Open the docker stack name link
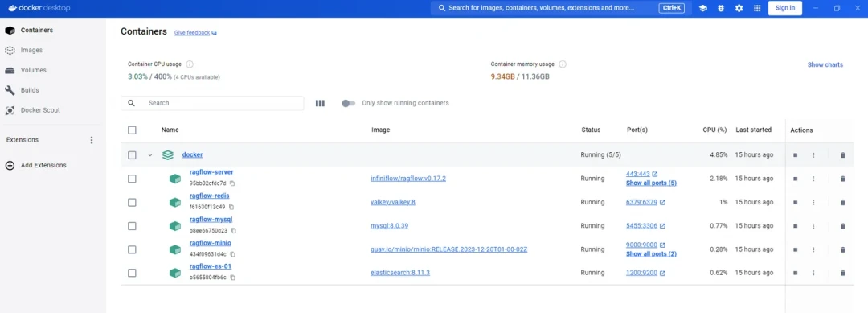Screen dimensions: 868x313 [x=192, y=155]
